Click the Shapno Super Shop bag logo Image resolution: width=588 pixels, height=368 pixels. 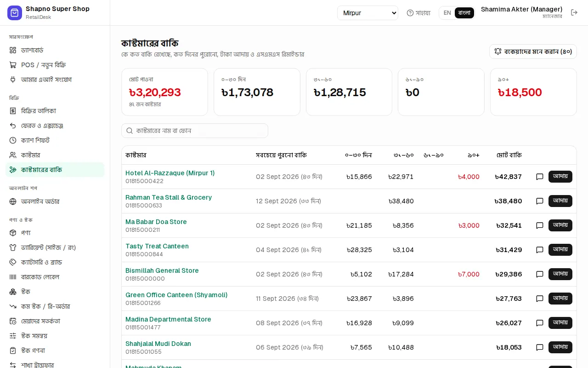pyautogui.click(x=15, y=13)
